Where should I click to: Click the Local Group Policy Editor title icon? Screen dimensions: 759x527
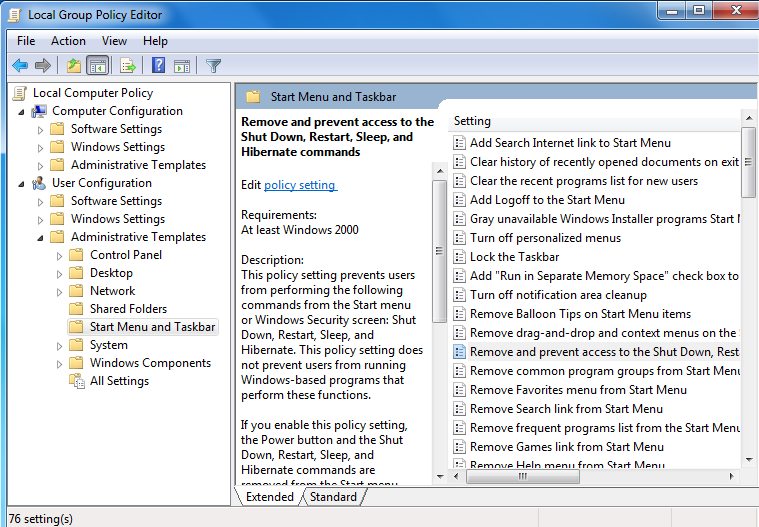click(15, 15)
